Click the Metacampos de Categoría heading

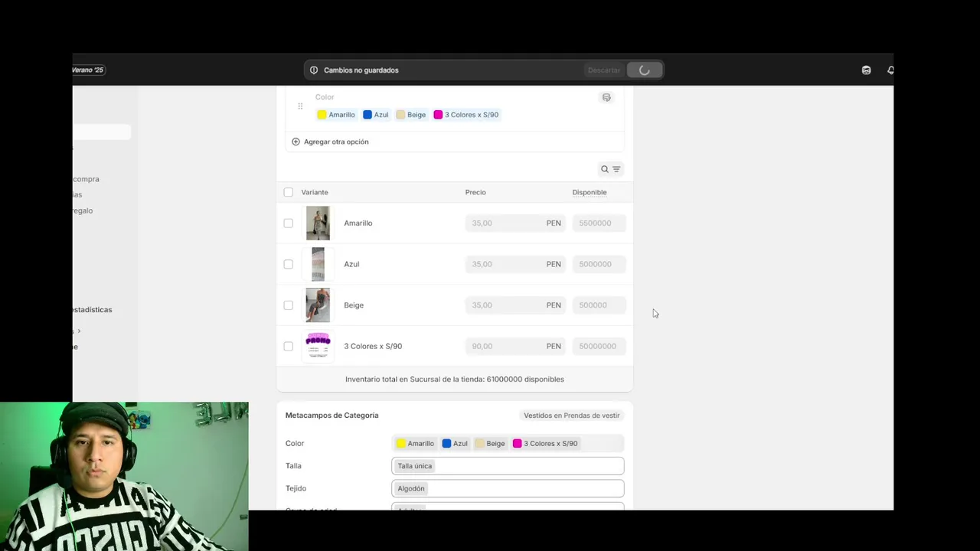point(332,416)
